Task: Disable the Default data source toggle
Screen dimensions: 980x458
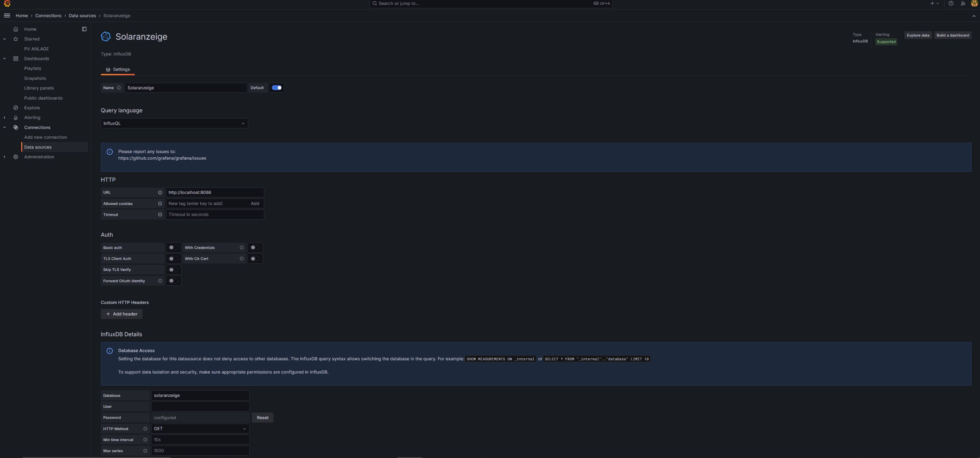Action: [277, 88]
